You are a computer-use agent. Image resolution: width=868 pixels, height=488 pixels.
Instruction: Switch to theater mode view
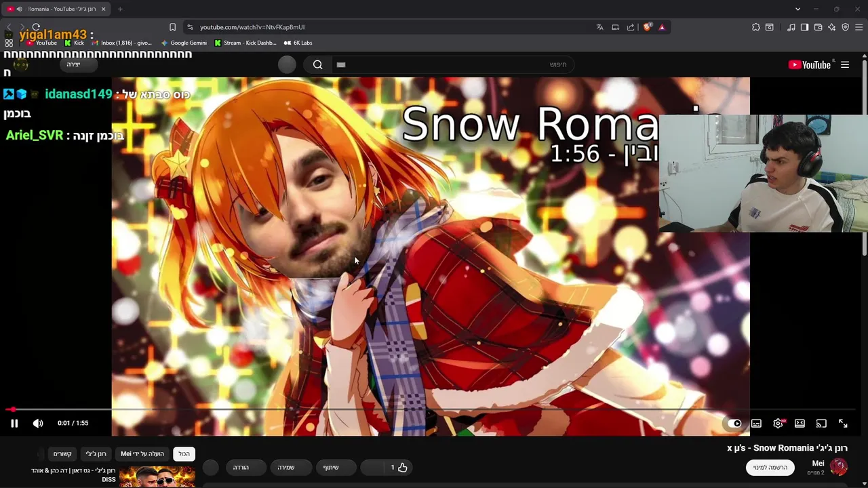click(800, 424)
